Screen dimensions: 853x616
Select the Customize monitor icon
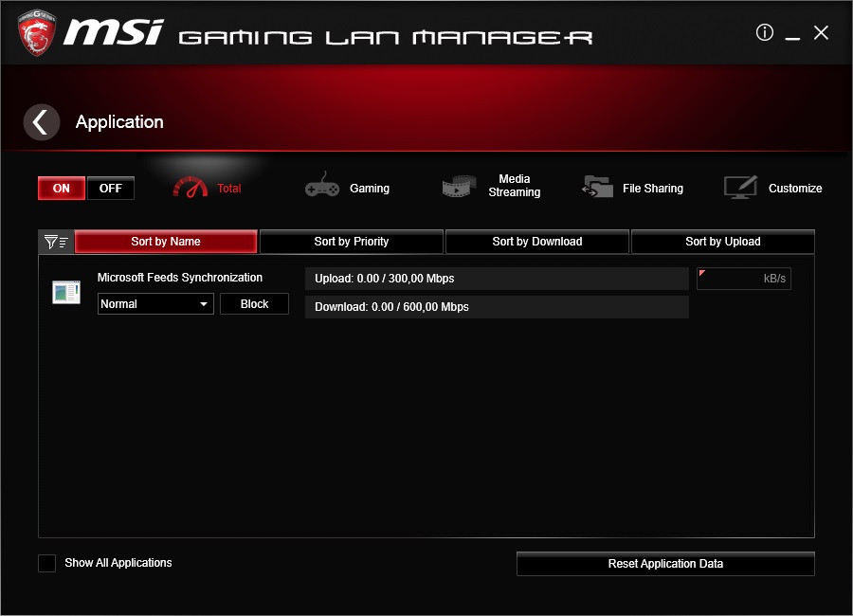(x=740, y=187)
